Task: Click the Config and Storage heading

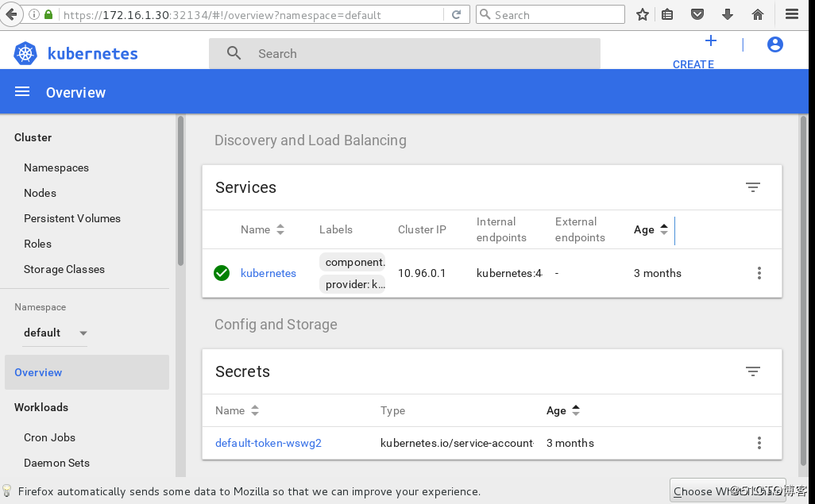Action: tap(276, 324)
